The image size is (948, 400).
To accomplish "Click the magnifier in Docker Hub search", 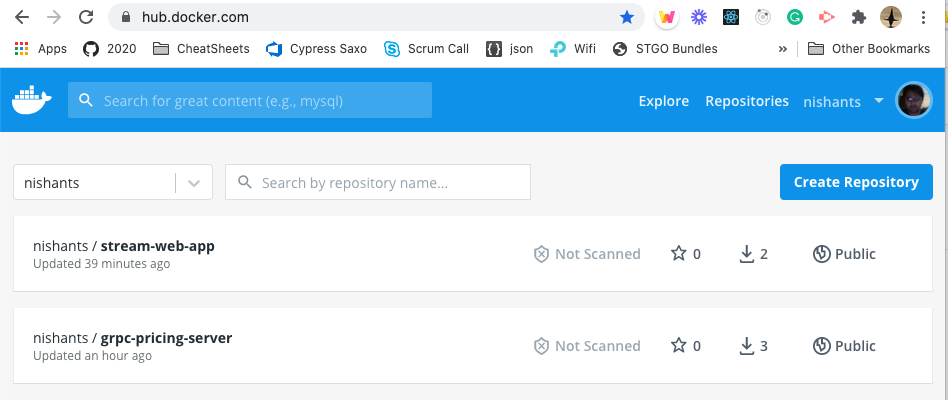I will pyautogui.click(x=86, y=100).
